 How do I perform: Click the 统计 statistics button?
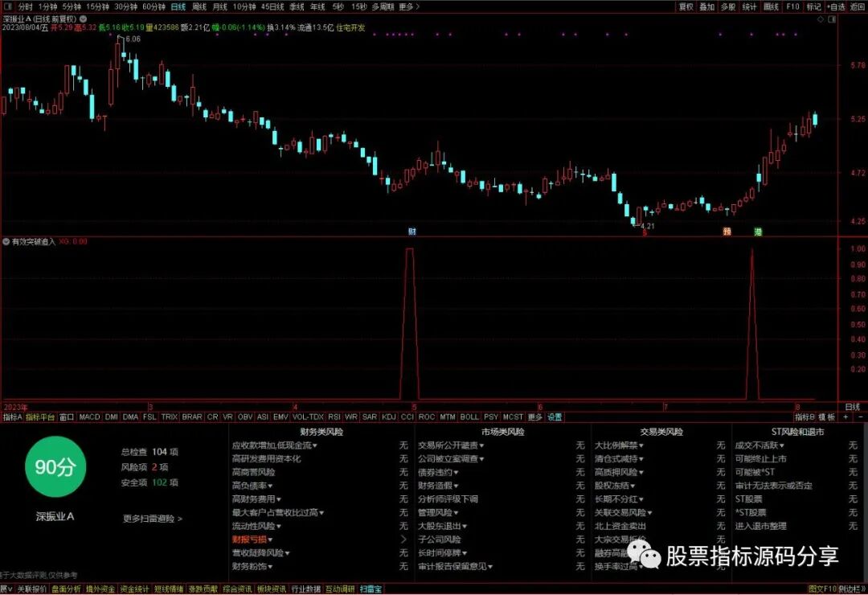749,6
